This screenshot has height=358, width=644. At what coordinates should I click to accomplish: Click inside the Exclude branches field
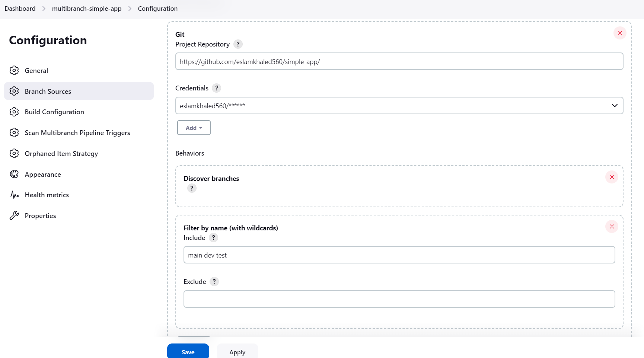(399, 299)
